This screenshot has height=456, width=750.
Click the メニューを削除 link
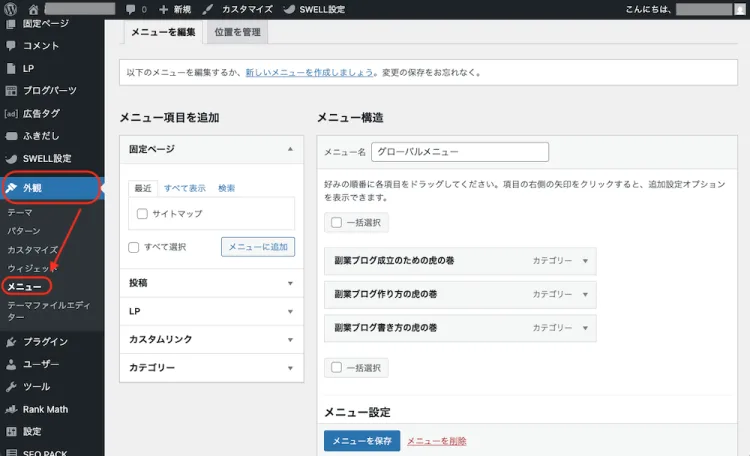point(436,441)
